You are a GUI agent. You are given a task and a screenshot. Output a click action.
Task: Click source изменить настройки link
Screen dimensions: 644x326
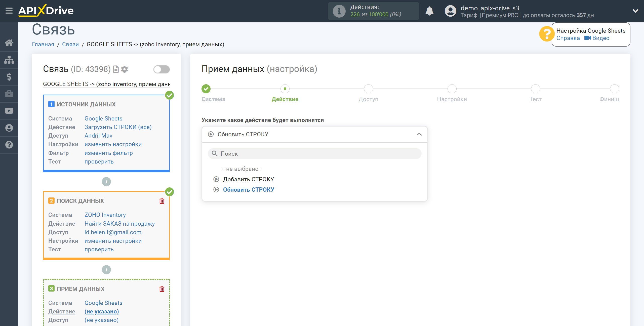point(113,144)
